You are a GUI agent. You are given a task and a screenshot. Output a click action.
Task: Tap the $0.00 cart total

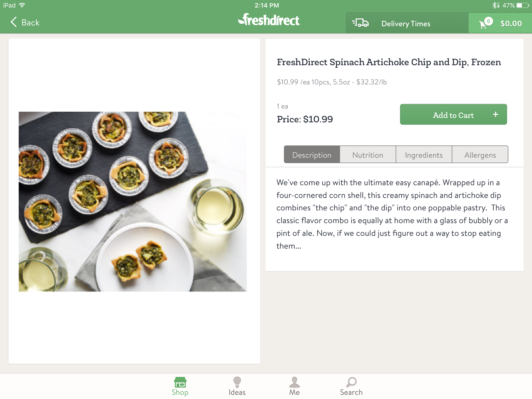(x=511, y=24)
